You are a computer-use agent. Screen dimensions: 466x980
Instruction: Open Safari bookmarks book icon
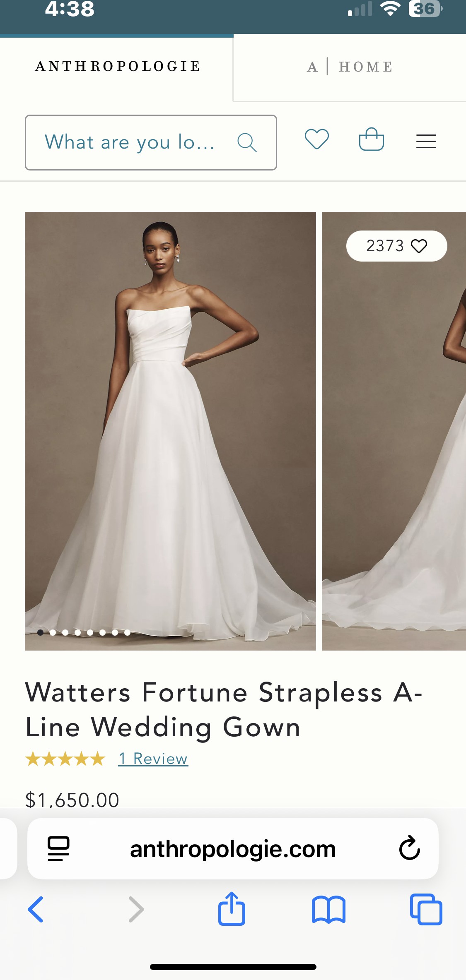329,910
